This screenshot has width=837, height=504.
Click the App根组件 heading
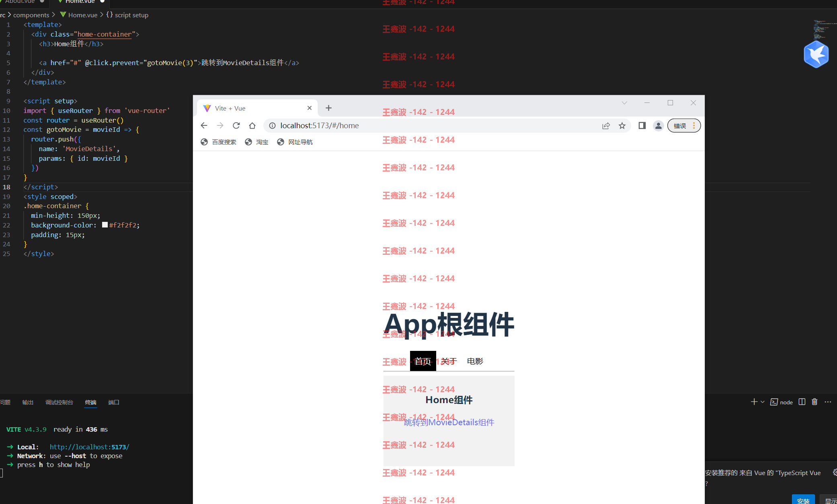point(449,325)
